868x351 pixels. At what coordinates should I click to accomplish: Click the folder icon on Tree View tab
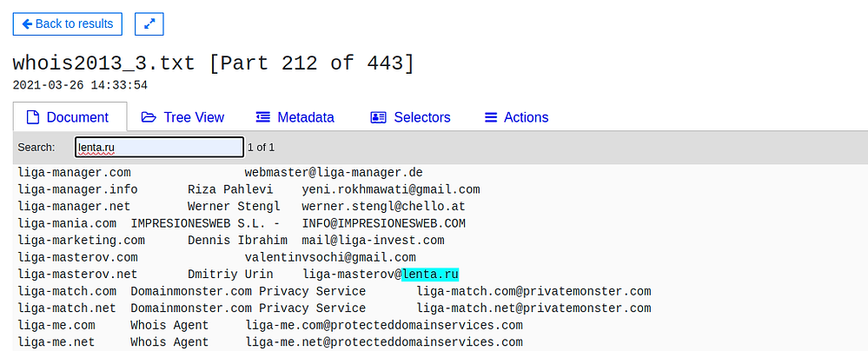pos(149,117)
